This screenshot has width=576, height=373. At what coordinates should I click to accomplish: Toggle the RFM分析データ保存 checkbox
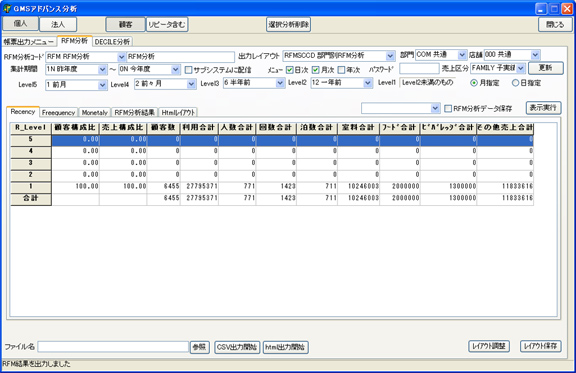(448, 108)
